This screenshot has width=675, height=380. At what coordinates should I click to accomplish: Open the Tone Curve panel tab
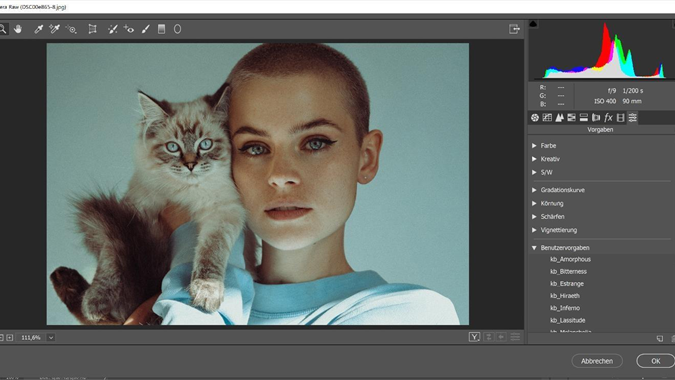pos(547,117)
